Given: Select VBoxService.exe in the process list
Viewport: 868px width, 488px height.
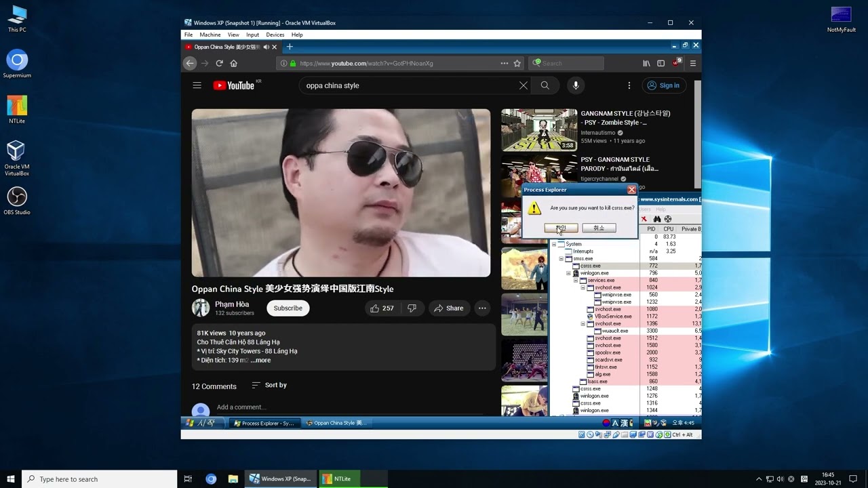Looking at the screenshot, I should pos(625,317).
